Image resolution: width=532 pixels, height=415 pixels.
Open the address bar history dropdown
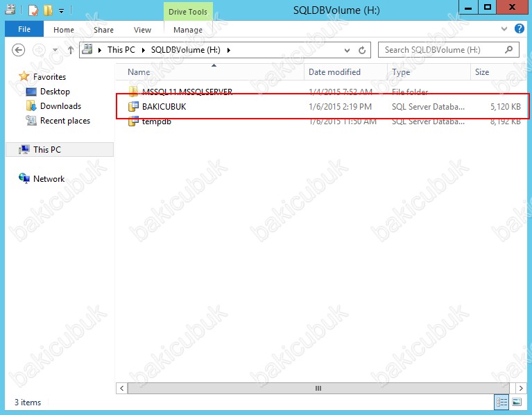click(347, 51)
